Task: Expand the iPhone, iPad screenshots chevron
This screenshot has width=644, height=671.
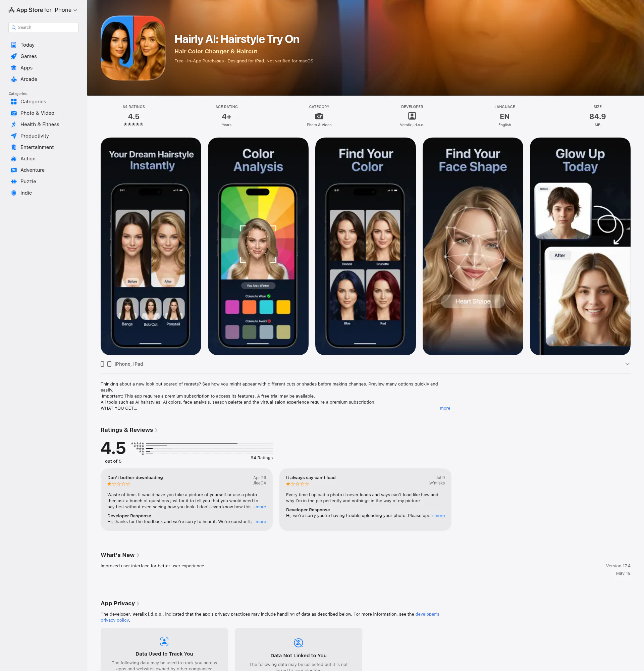Action: point(627,364)
